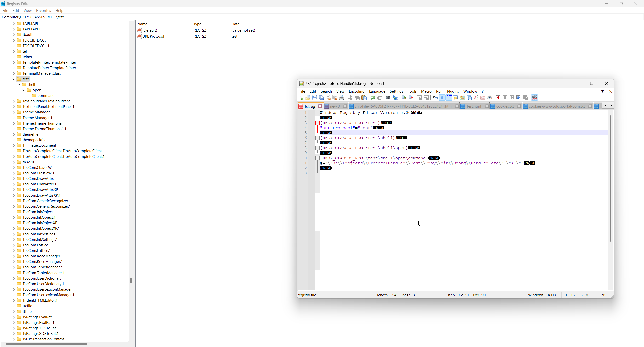Collapse fold marker on line 3

coord(317,123)
